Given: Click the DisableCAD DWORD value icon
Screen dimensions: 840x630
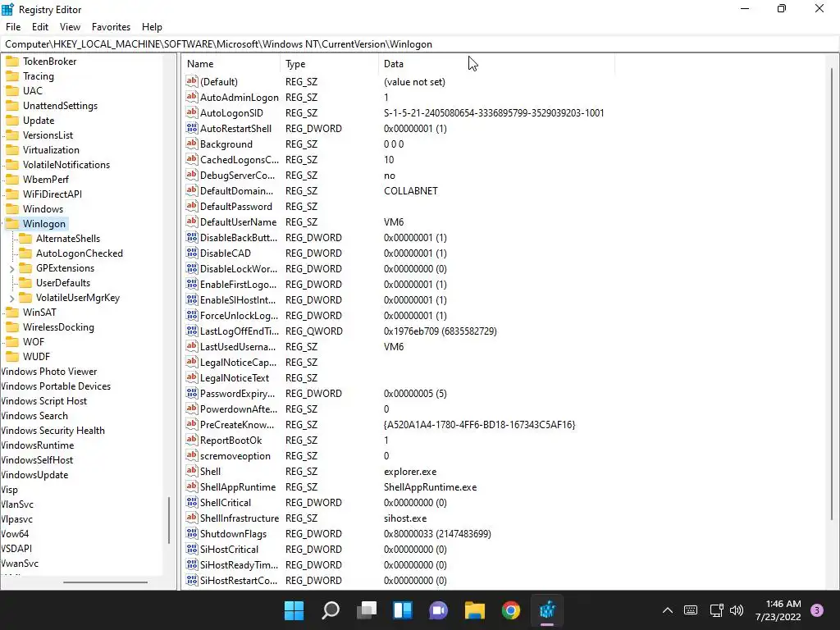Looking at the screenshot, I should (192, 253).
